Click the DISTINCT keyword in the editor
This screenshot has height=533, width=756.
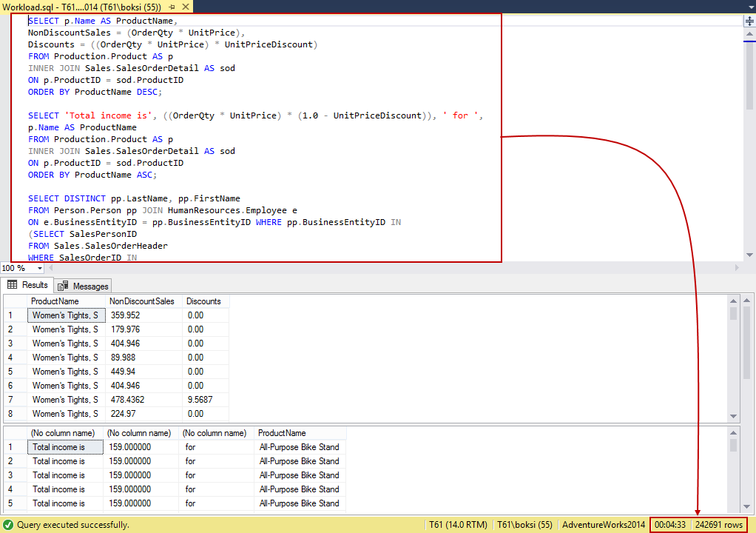click(x=85, y=198)
